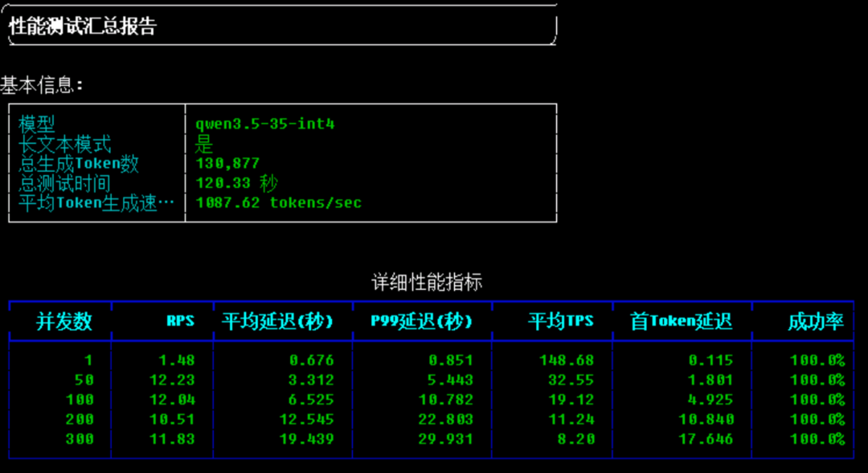Select concurrency value 50
Screen dimensions: 868x473
[84, 380]
